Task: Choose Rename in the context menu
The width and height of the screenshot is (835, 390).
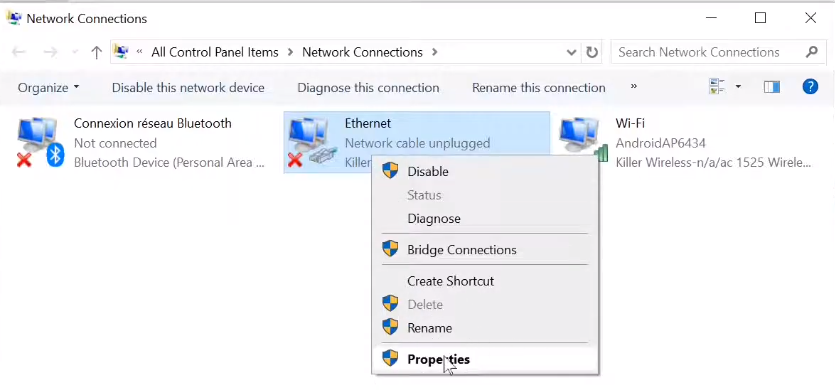Action: pyautogui.click(x=485, y=328)
